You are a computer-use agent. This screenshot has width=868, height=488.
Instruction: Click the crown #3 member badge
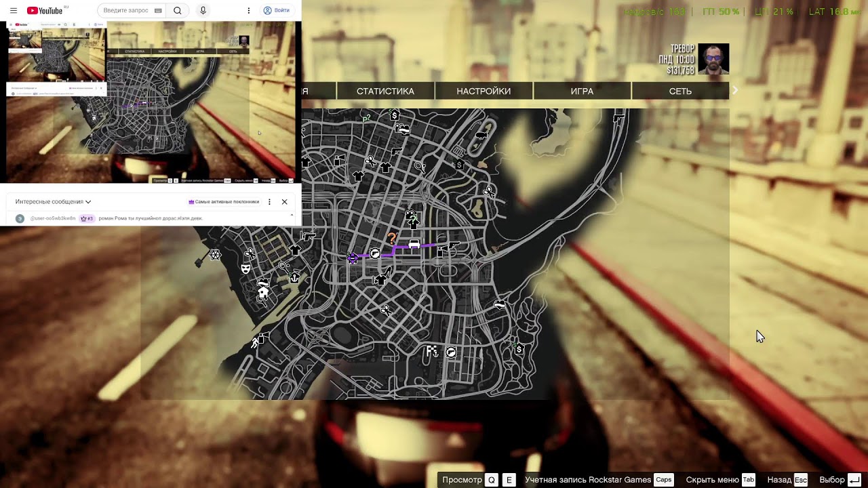(x=87, y=218)
